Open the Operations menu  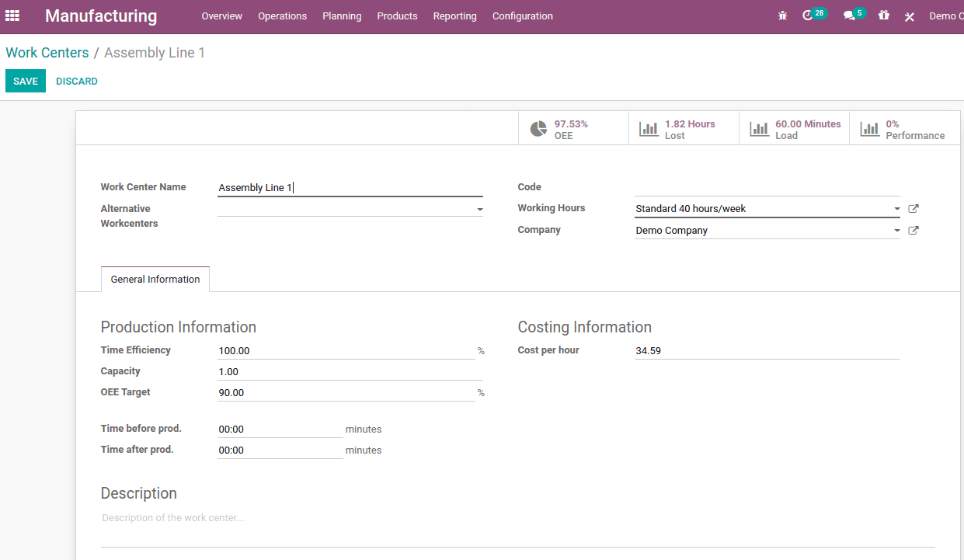(283, 16)
